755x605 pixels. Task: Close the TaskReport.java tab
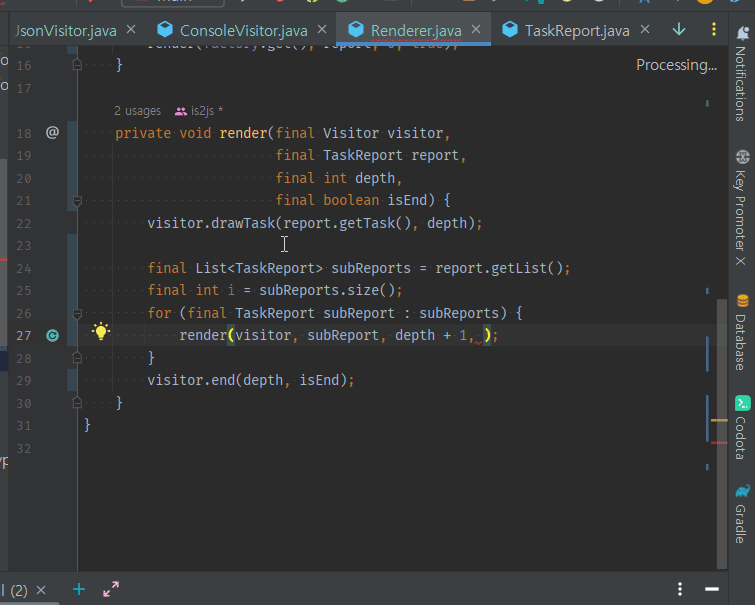[645, 30]
